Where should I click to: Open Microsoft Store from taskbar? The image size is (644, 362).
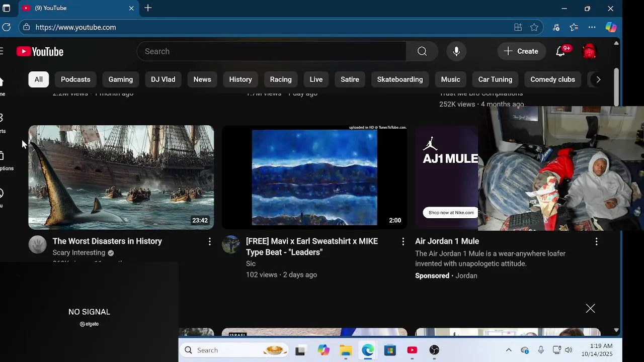click(x=390, y=350)
